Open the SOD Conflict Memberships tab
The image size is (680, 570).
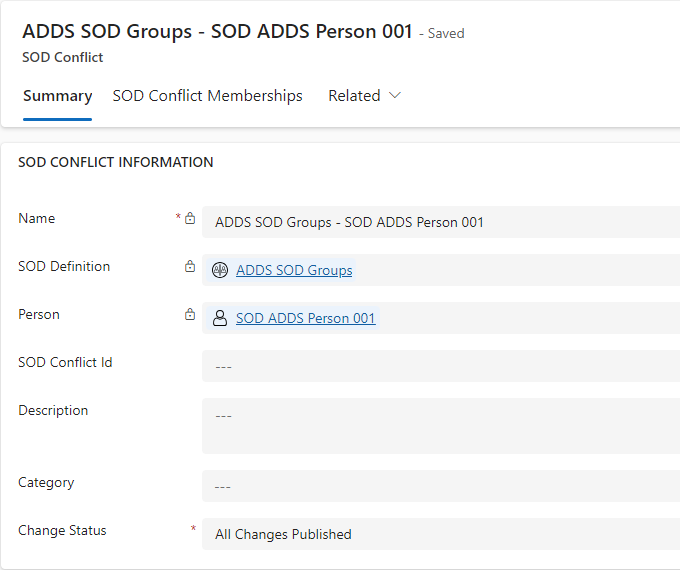pyautogui.click(x=207, y=96)
